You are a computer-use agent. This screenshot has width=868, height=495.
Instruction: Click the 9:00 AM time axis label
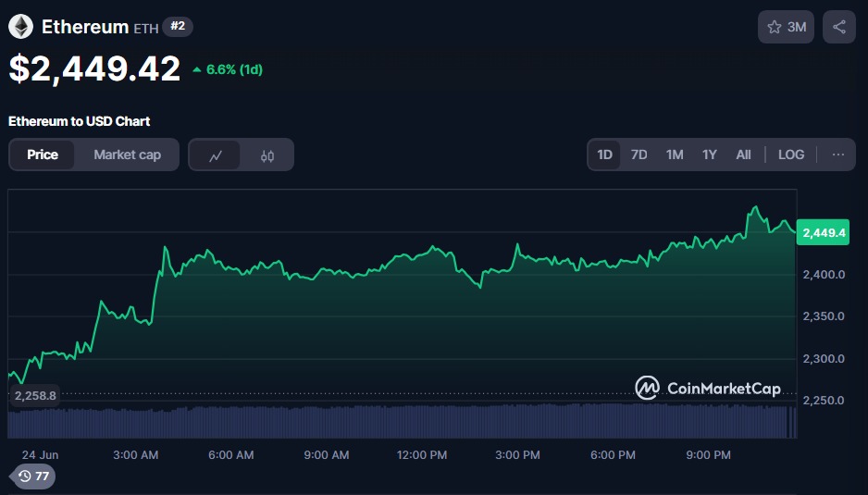(x=326, y=455)
